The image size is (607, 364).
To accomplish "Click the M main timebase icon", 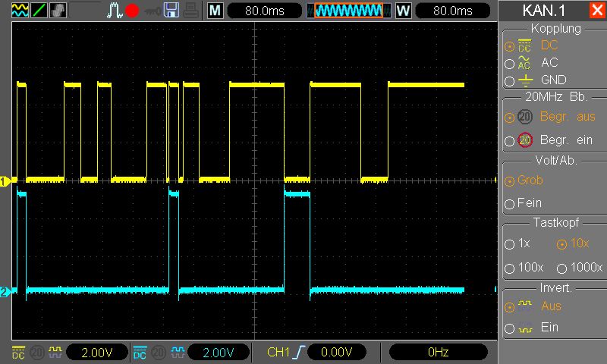I will [x=215, y=11].
